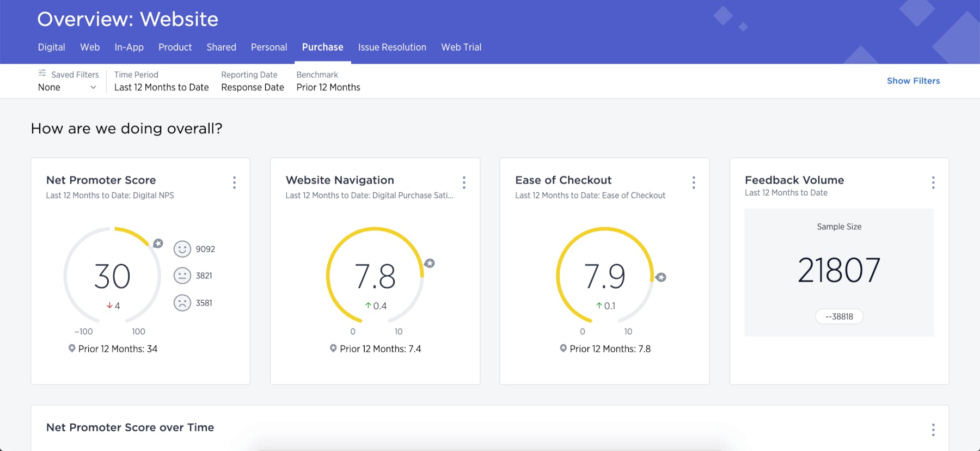This screenshot has height=451, width=980.
Task: Expand the Saved Filters None dropdown
Action: pos(68,87)
